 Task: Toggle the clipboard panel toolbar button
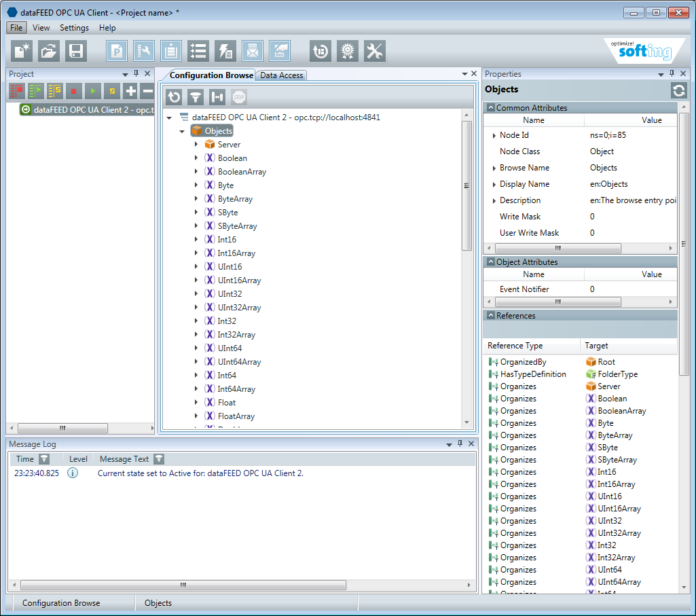(x=171, y=51)
